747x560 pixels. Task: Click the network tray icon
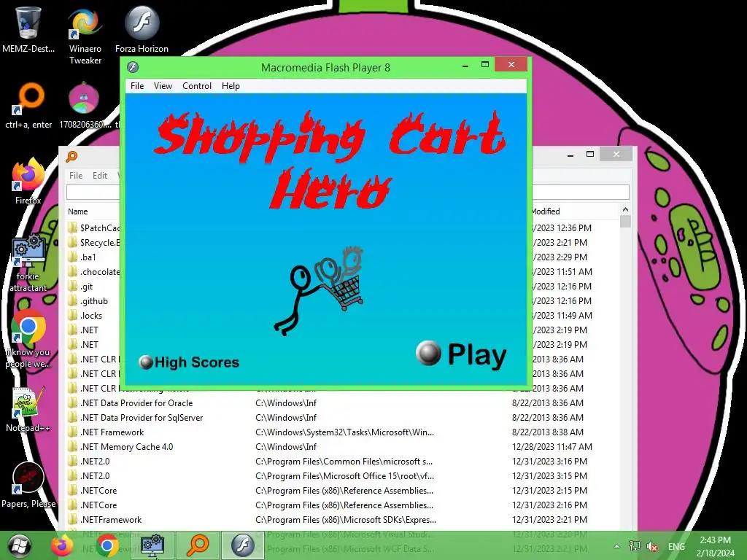[x=635, y=546]
